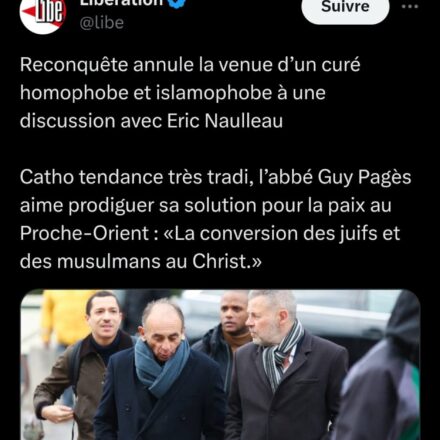
Task: Open the Libération display name
Action: coord(122,3)
